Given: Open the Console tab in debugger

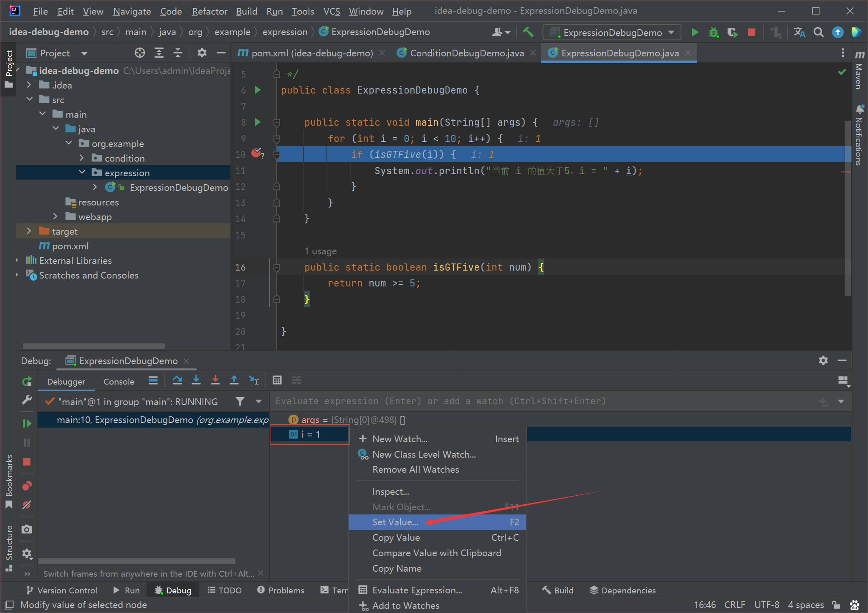Looking at the screenshot, I should tap(119, 382).
